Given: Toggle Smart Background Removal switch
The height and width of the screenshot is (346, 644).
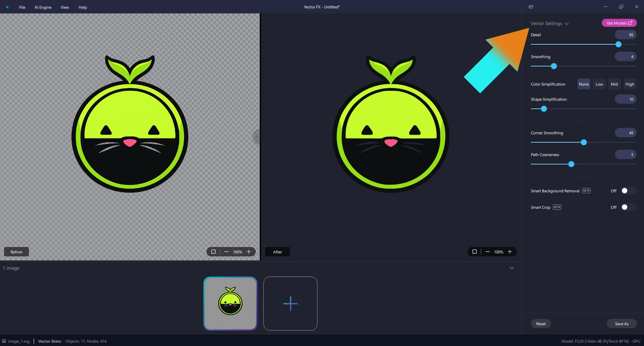Looking at the screenshot, I should (x=628, y=191).
